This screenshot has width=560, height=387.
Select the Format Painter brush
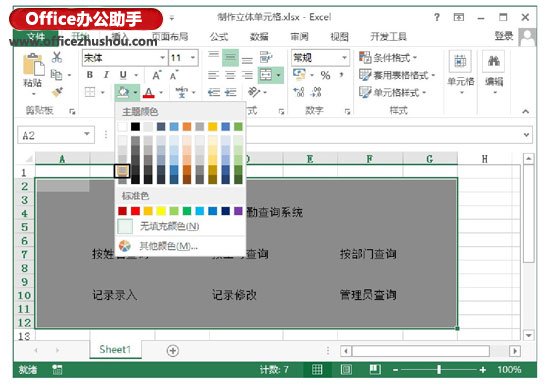click(57, 92)
